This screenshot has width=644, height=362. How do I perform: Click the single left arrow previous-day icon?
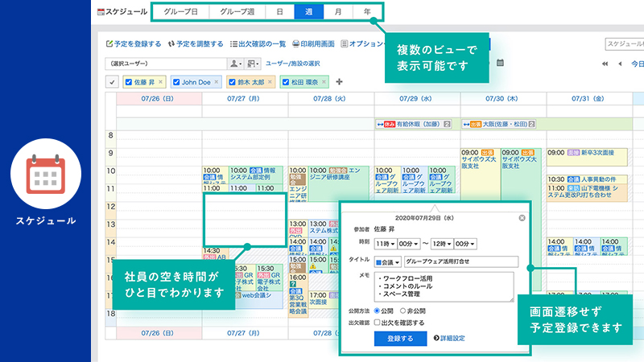[619, 64]
